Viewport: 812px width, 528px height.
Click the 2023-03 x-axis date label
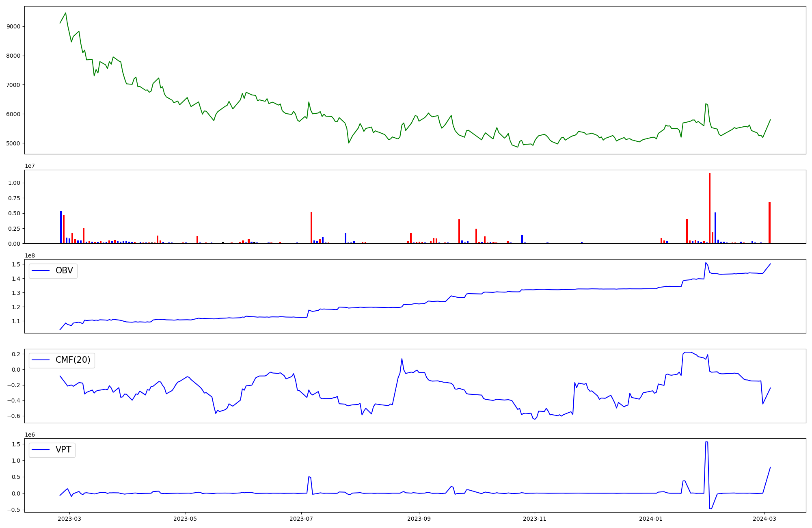click(69, 519)
